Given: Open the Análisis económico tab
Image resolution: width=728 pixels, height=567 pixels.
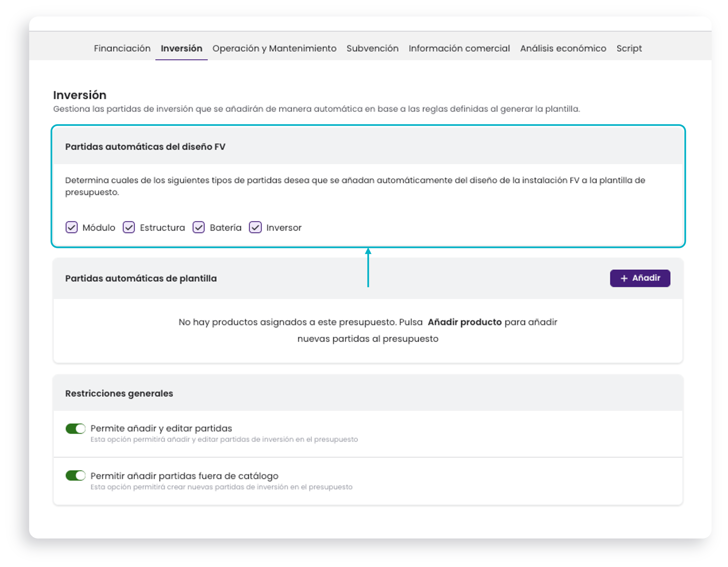Looking at the screenshot, I should (x=563, y=48).
